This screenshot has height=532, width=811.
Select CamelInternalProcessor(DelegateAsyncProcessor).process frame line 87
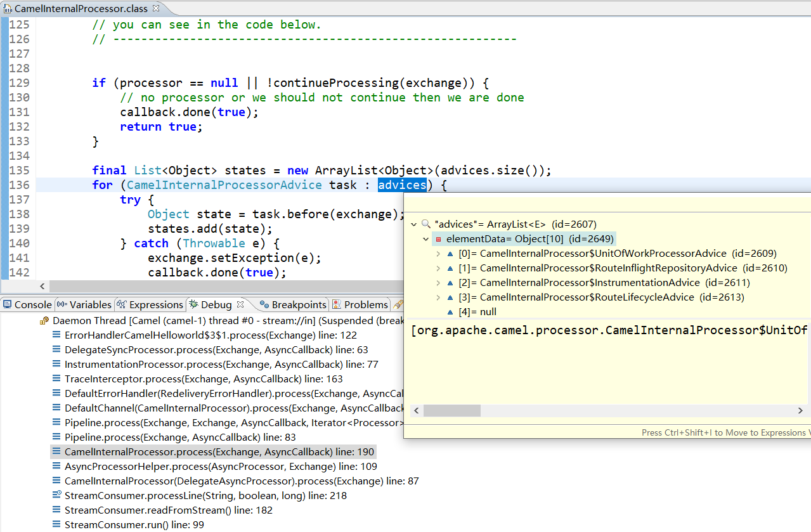pos(242,481)
